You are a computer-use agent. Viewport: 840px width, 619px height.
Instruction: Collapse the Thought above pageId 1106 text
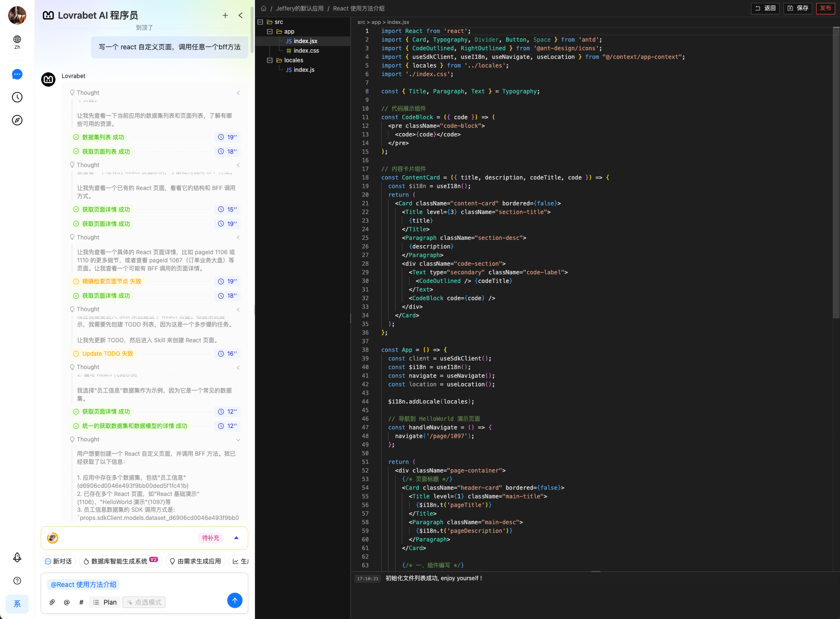coord(238,237)
